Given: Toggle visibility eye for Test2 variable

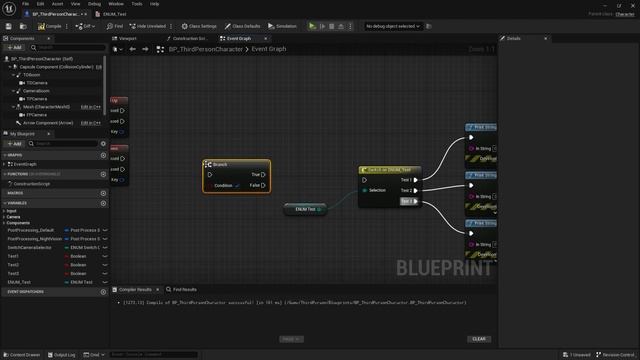Looking at the screenshot, I should pyautogui.click(x=105, y=265).
